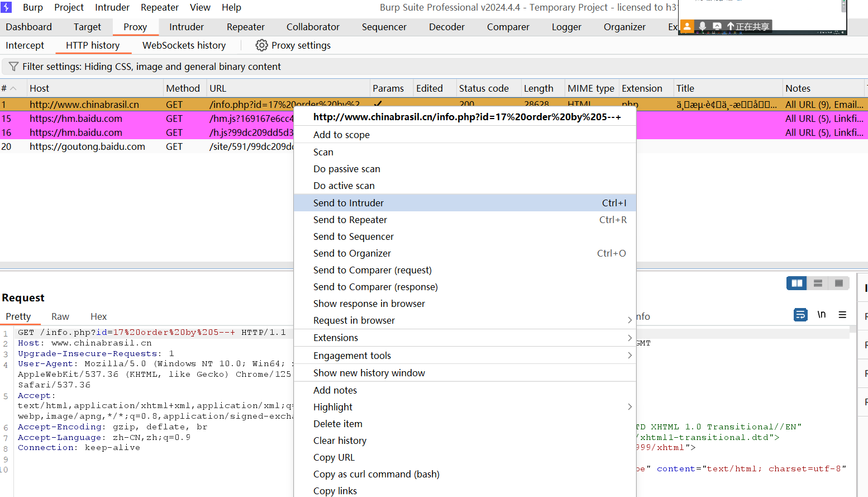Click the screen-share icon in sharing bar
Image resolution: width=868 pixels, height=497 pixels.
pos(717,26)
